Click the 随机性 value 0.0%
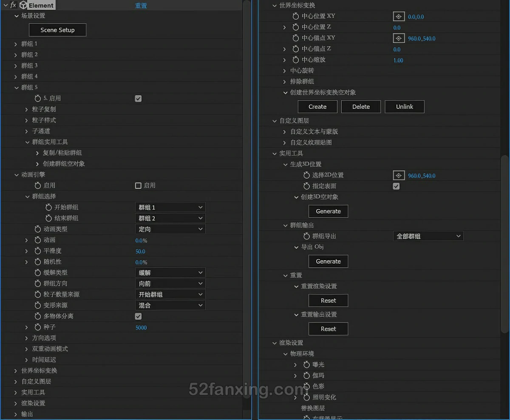 [x=141, y=262]
